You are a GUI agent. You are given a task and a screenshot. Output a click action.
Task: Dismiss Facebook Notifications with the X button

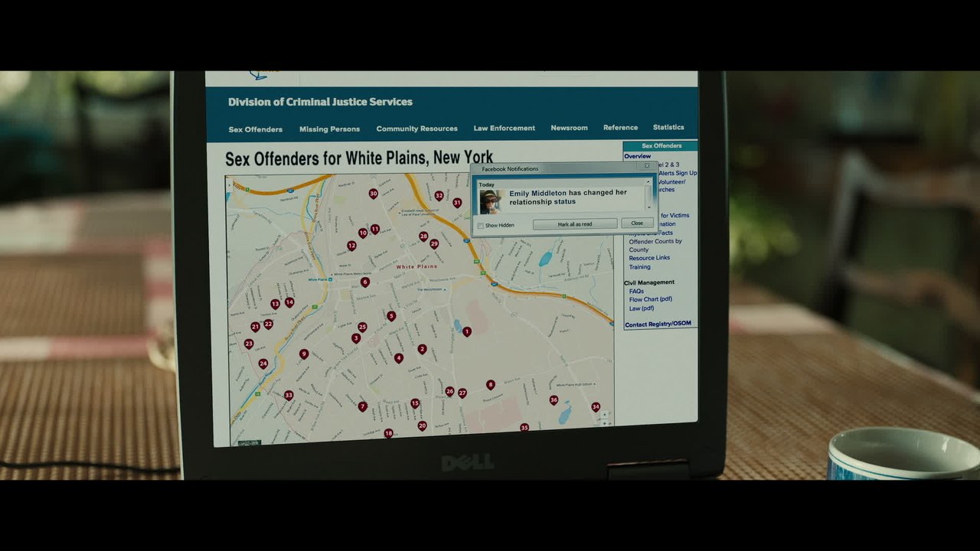647,166
